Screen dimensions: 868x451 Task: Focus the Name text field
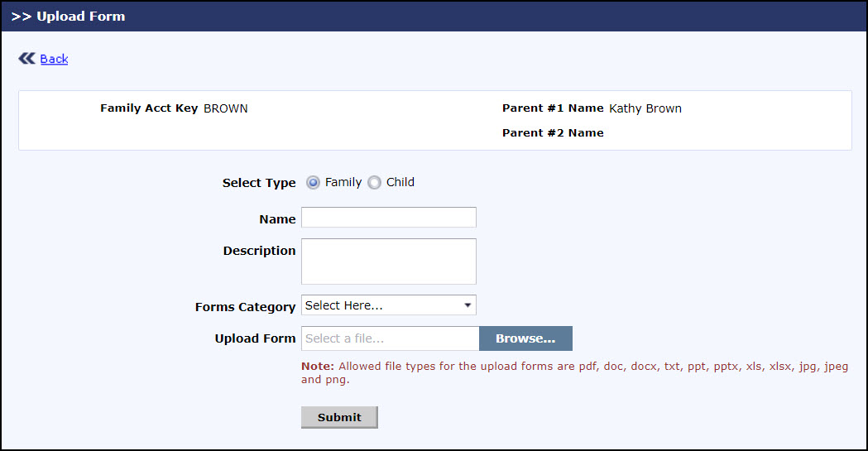tap(389, 218)
